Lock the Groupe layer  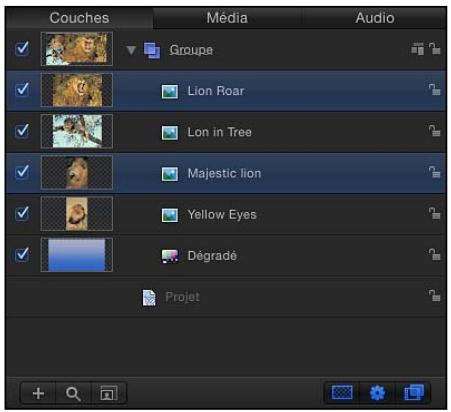pyautogui.click(x=434, y=49)
